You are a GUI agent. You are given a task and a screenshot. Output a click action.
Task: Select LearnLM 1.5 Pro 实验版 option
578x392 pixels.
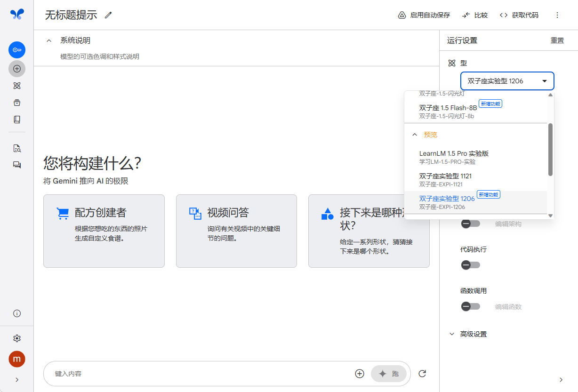(x=475, y=157)
